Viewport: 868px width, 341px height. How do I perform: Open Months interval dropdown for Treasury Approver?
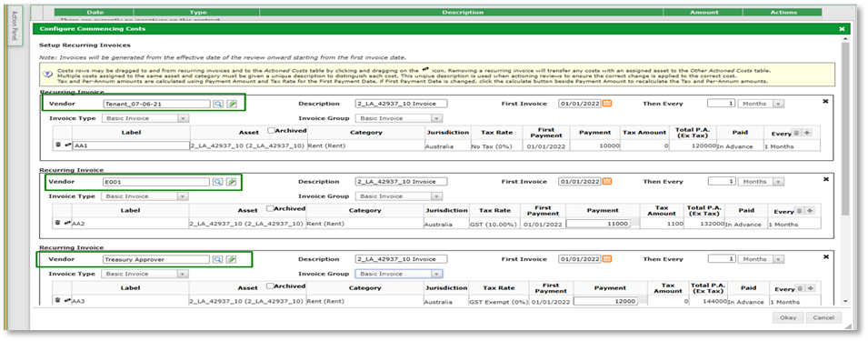tap(762, 259)
